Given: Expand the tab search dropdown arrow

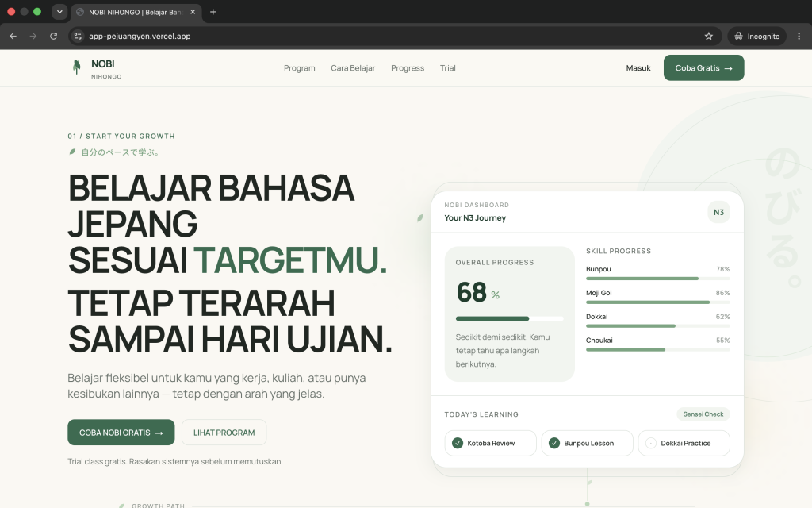Looking at the screenshot, I should coord(59,12).
